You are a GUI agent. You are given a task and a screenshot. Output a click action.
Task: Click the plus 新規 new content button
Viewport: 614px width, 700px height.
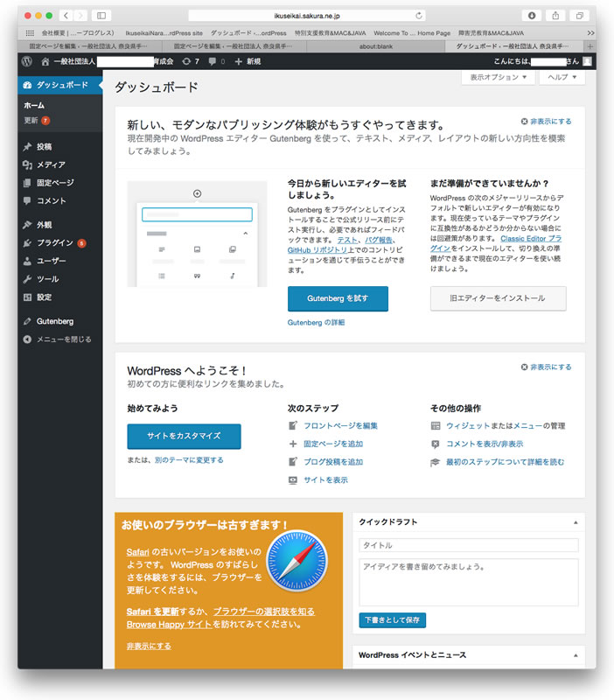(248, 61)
